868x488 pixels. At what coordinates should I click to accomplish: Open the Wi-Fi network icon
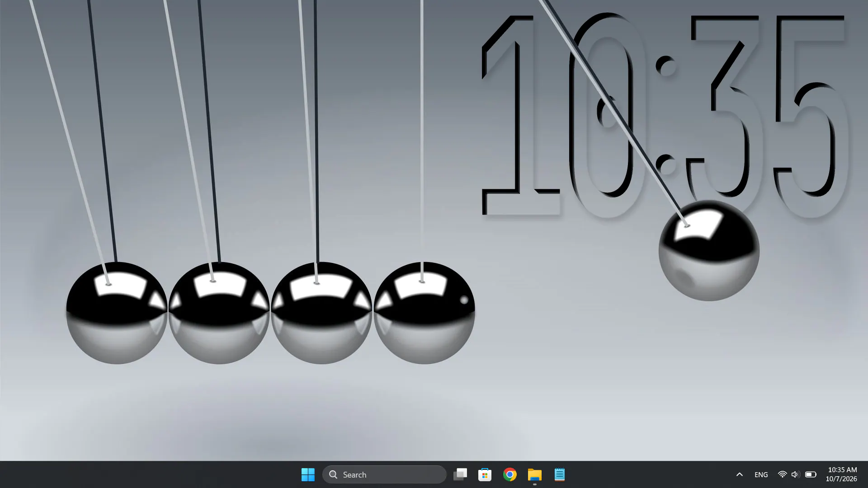coord(782,474)
